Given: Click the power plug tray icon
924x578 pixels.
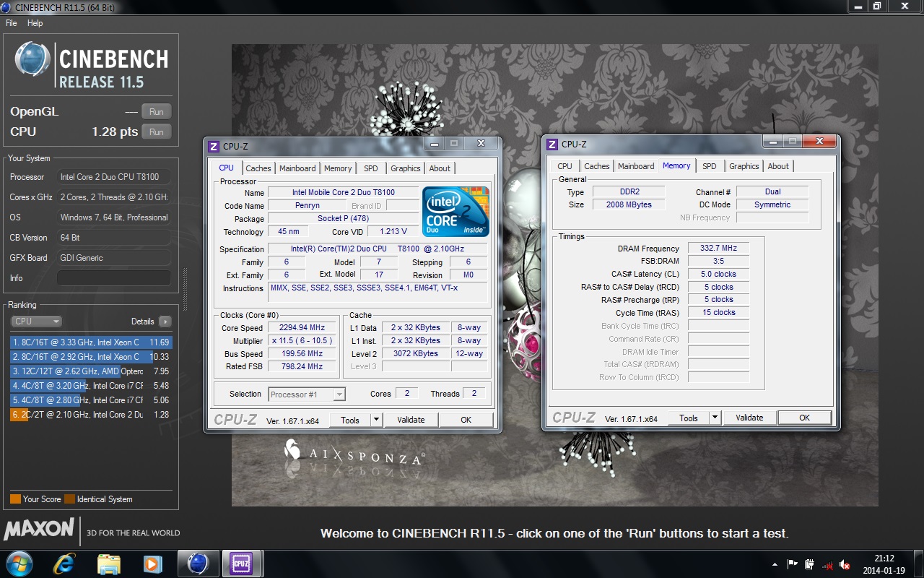Looking at the screenshot, I should [x=810, y=564].
